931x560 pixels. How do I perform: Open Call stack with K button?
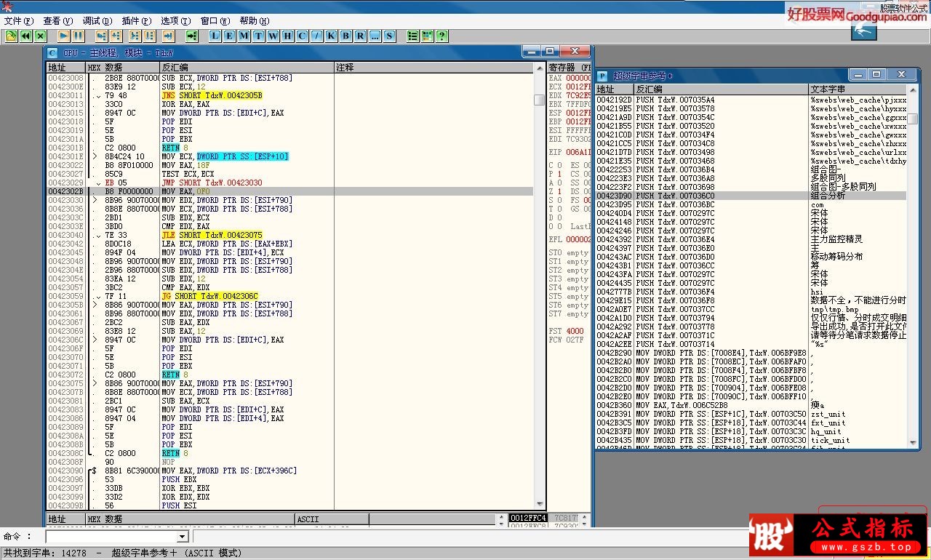pos(332,36)
